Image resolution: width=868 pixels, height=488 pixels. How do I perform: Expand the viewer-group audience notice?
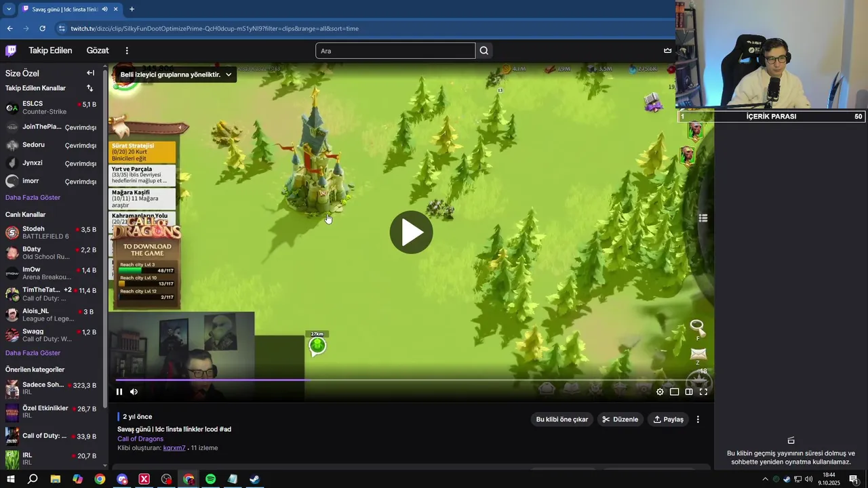(x=176, y=75)
